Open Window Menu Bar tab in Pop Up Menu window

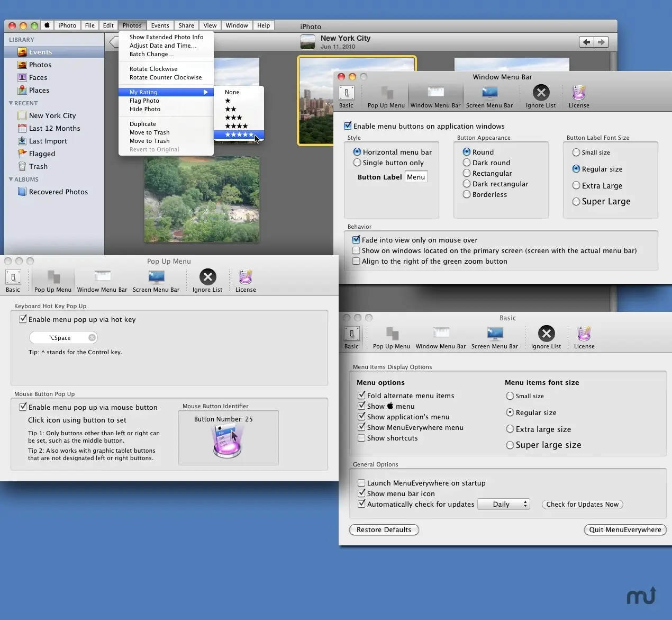click(x=102, y=281)
